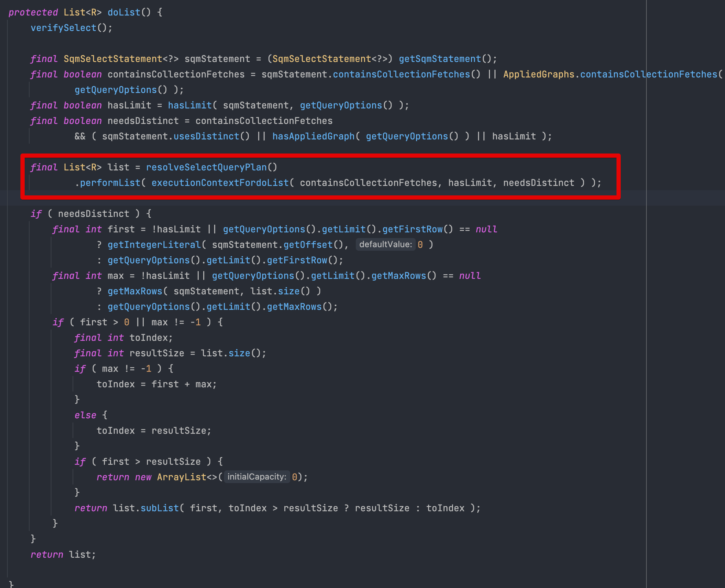The image size is (725, 588).
Task: Click the sqmStatement variable in its declaration
Action: 217,59
